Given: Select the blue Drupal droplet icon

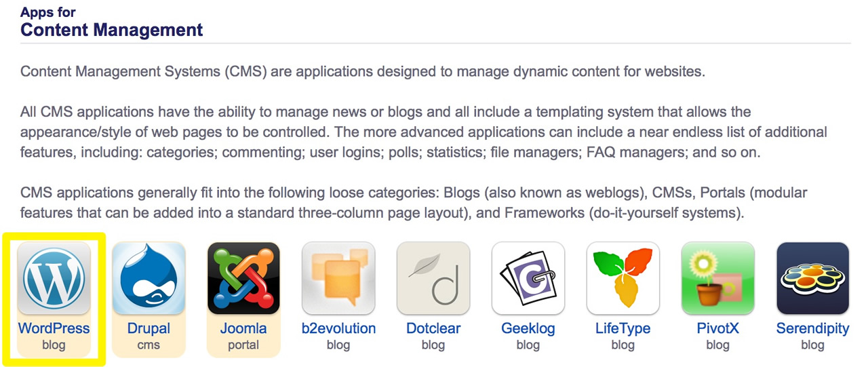Looking at the screenshot, I should [149, 278].
